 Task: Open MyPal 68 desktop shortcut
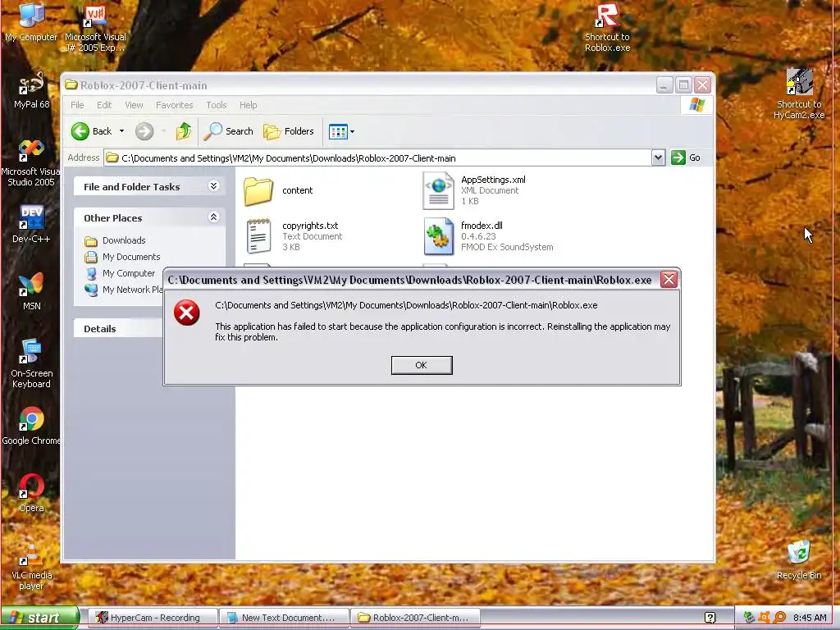(x=31, y=90)
